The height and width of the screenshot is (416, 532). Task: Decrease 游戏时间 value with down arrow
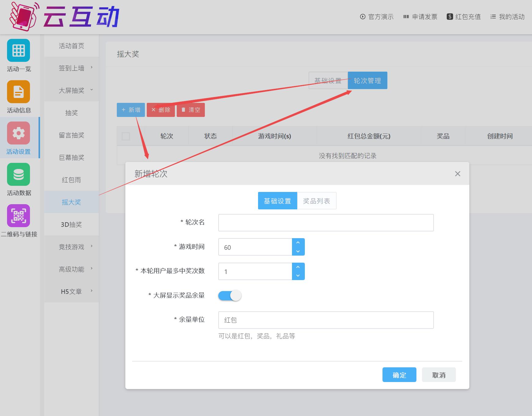[x=298, y=251]
